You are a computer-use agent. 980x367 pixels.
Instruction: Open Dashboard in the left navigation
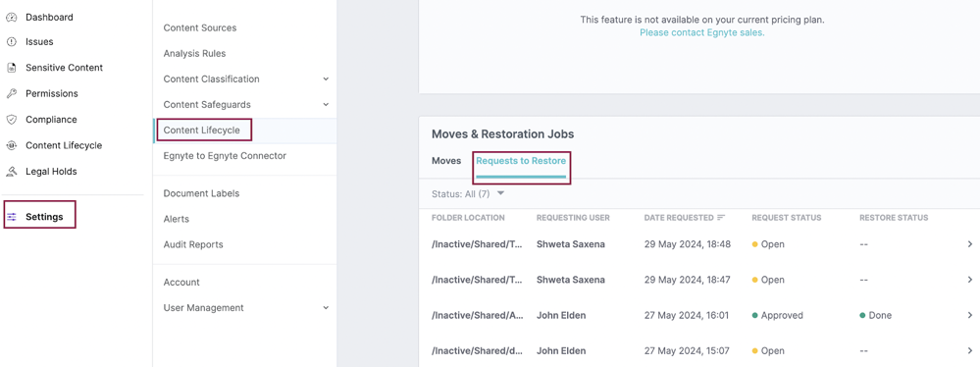[x=49, y=18]
